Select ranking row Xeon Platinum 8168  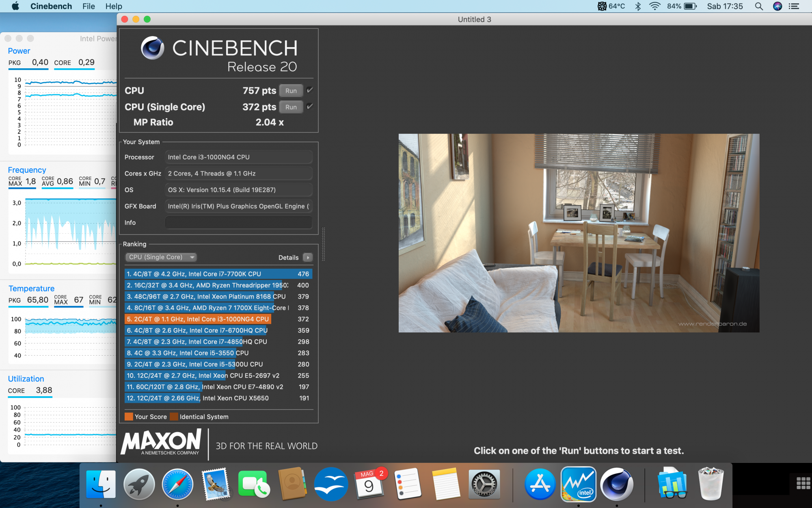pos(218,297)
